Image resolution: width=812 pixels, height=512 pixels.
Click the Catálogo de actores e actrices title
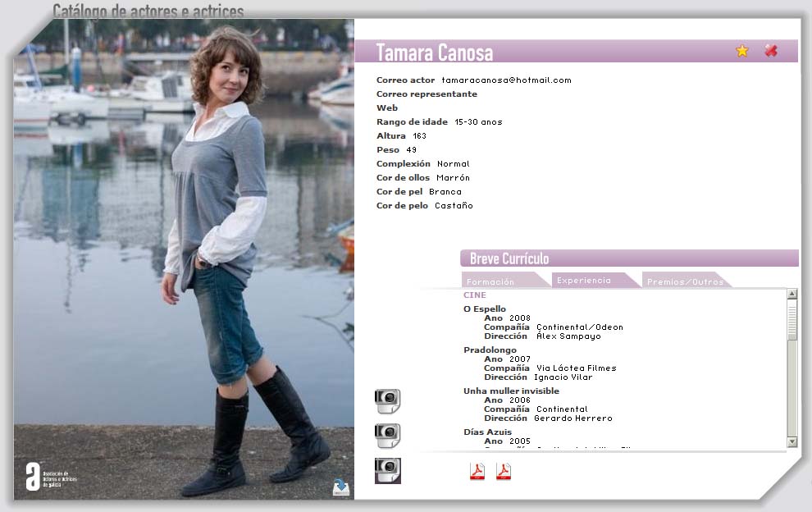coord(148,11)
